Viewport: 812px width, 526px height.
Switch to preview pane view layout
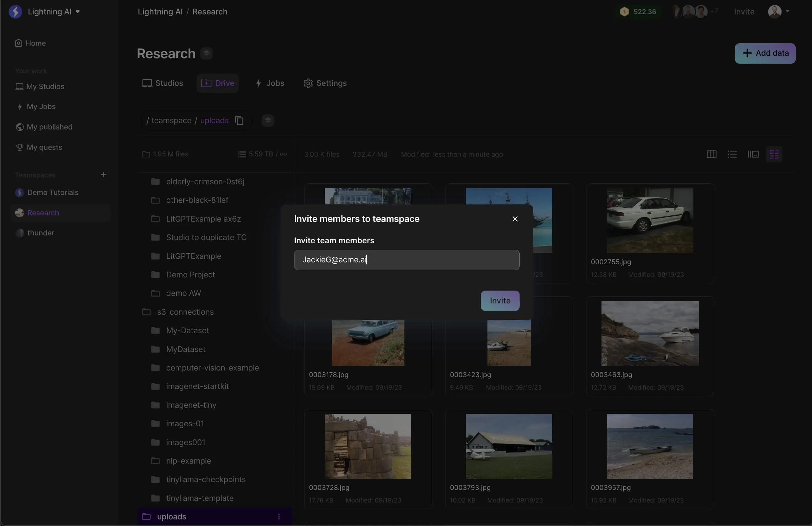[x=753, y=154]
